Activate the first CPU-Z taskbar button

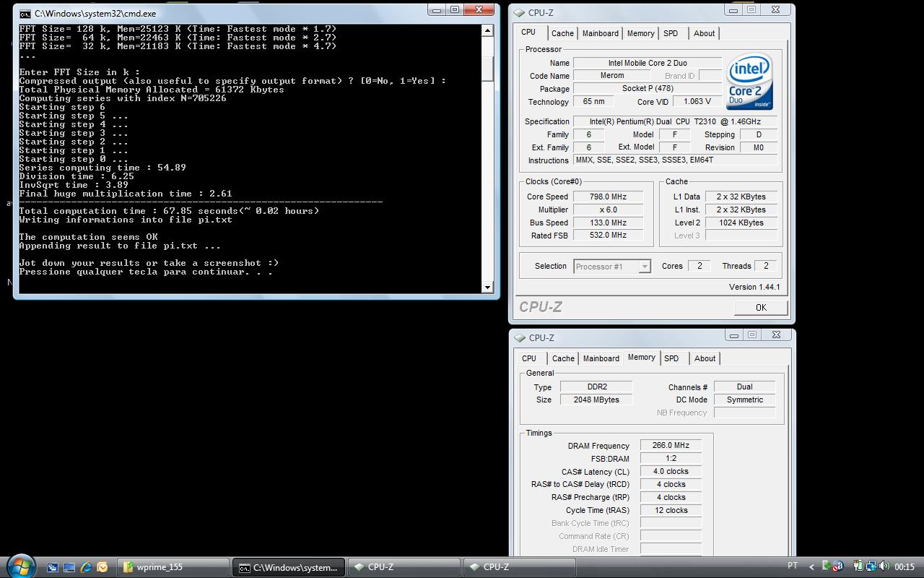click(404, 567)
